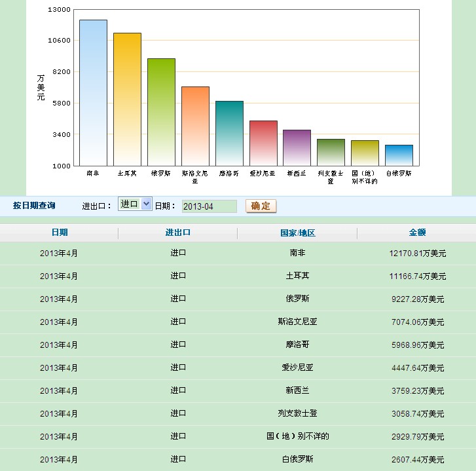Click the 13000 y-axis value

[x=59, y=10]
